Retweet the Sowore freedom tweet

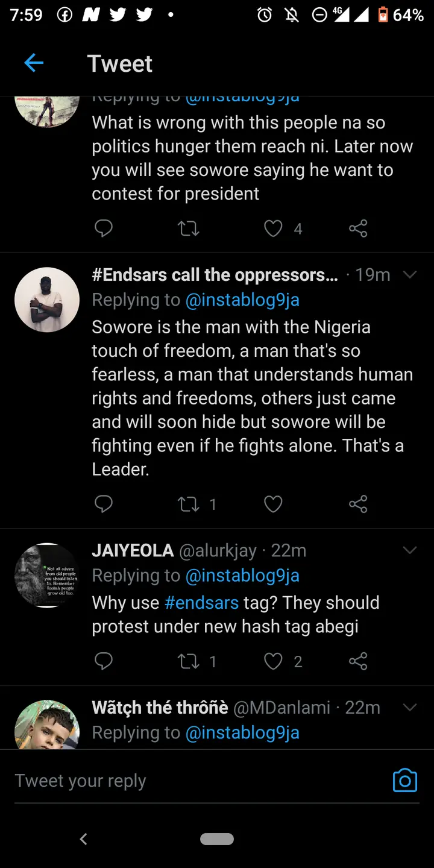pos(189,504)
